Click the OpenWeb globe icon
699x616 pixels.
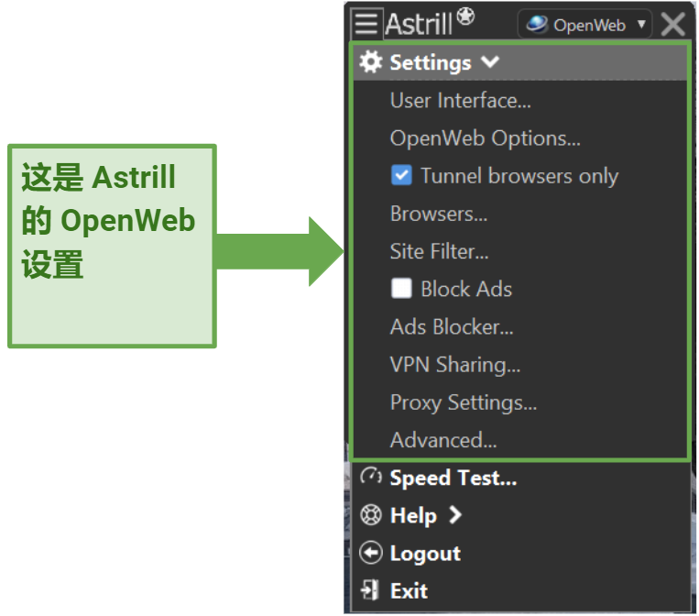tap(537, 24)
